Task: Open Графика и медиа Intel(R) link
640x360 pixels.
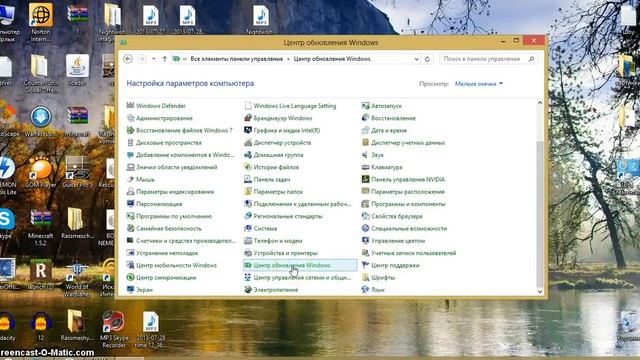Action: click(x=287, y=130)
